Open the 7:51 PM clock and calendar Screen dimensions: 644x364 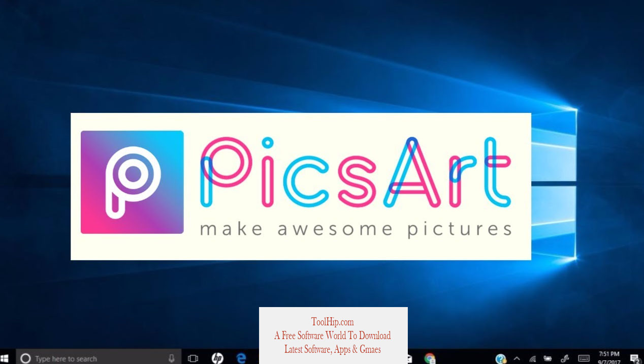(609, 358)
